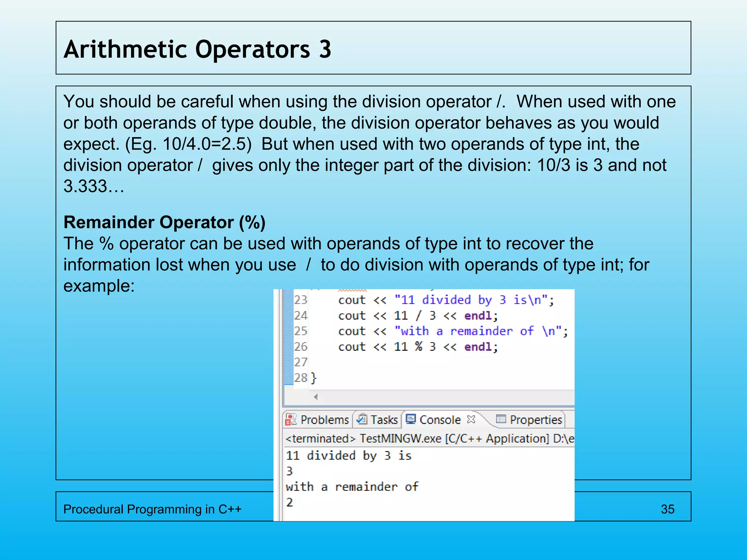Click the Tasks checklist icon
Screen dimensions: 747x560
(x=362, y=419)
